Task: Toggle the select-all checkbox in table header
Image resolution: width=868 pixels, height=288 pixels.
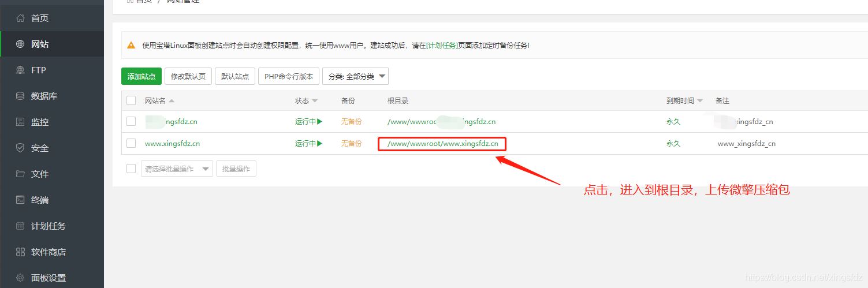Action: point(131,100)
